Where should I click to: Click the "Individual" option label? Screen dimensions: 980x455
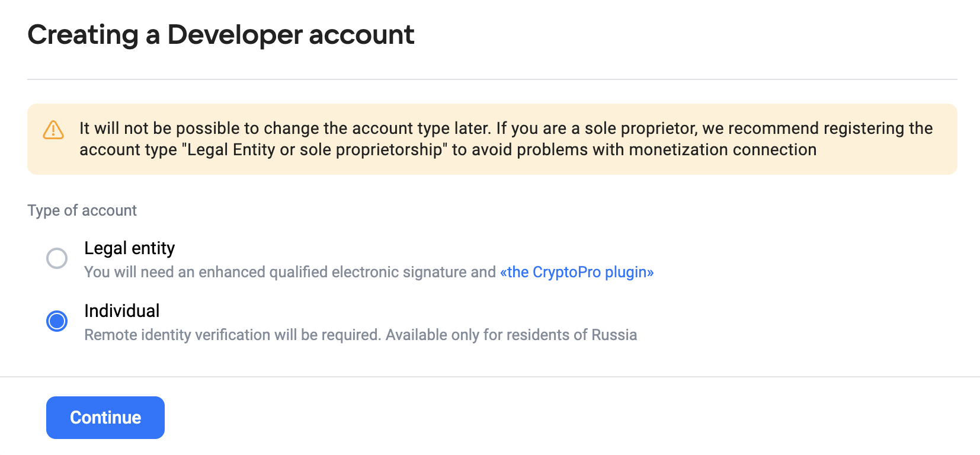pos(121,311)
